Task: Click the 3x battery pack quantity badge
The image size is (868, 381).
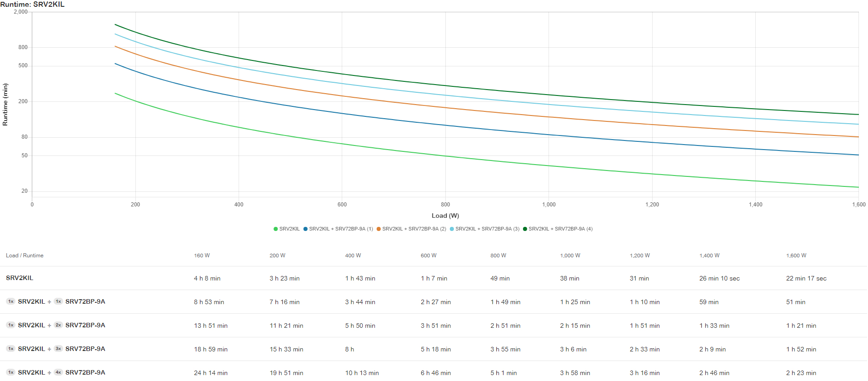Action: 58,349
